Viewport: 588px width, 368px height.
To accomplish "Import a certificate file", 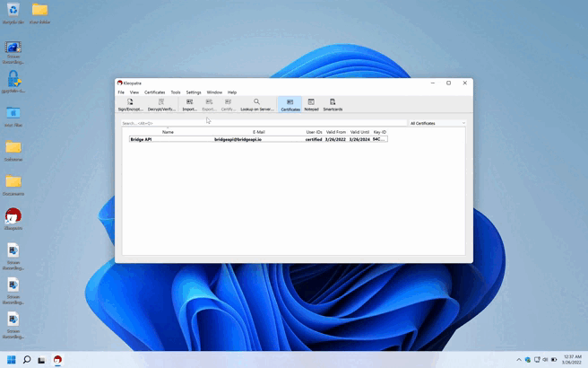I will pos(189,105).
